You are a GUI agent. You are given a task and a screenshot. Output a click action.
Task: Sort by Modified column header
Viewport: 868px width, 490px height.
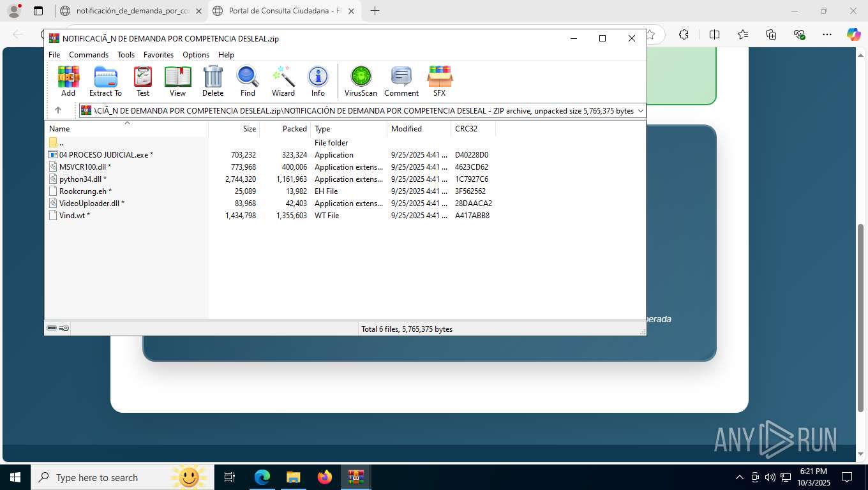[x=419, y=129]
